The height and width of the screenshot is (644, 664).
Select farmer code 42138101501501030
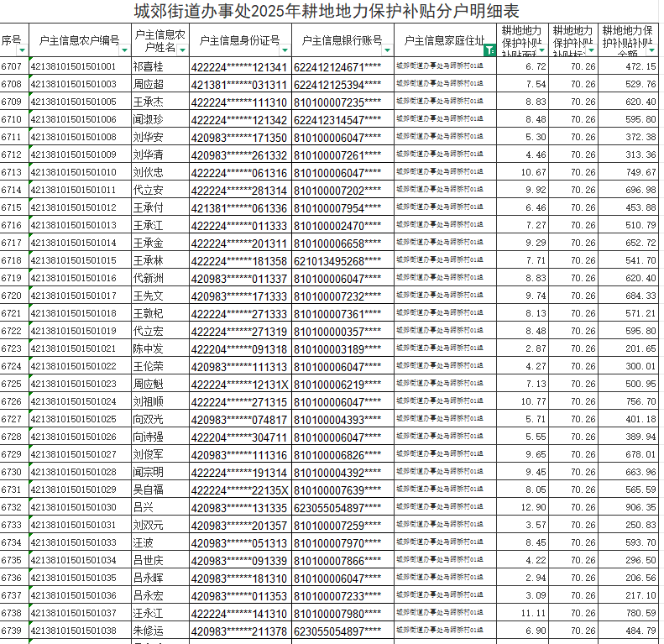pyautogui.click(x=80, y=507)
